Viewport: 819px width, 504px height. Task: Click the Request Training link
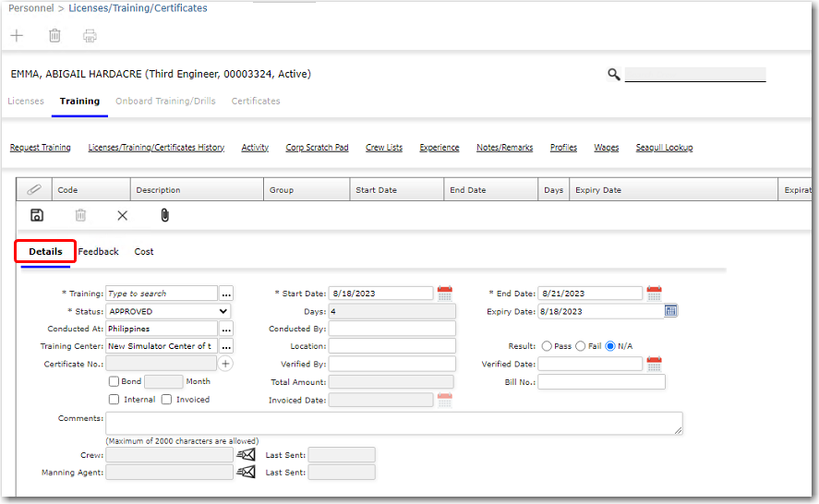coord(41,148)
